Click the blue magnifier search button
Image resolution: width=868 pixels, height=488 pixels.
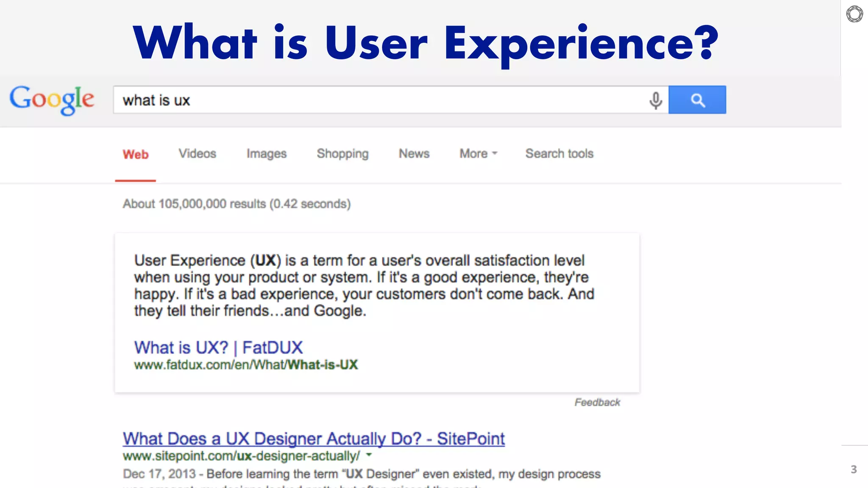click(x=697, y=100)
